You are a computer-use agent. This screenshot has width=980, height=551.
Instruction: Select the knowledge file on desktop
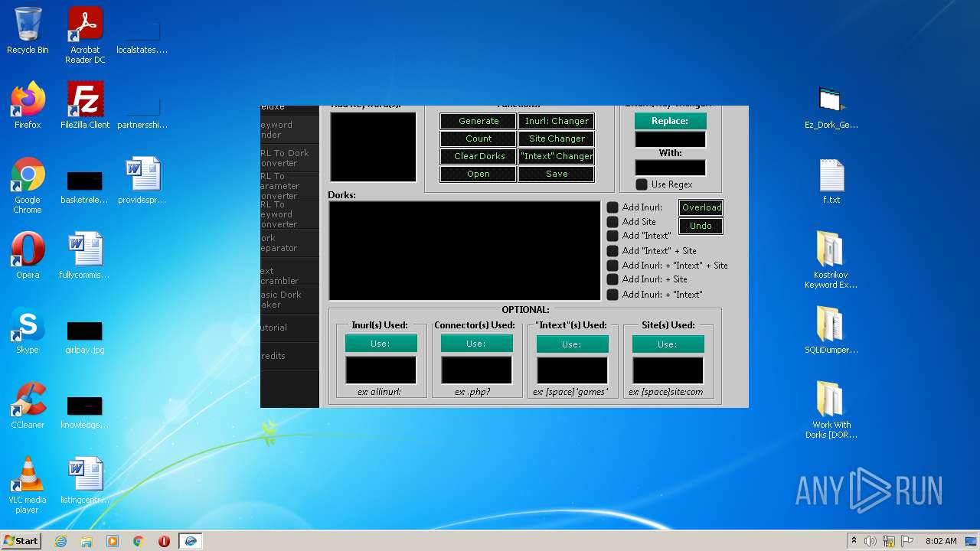click(x=85, y=411)
